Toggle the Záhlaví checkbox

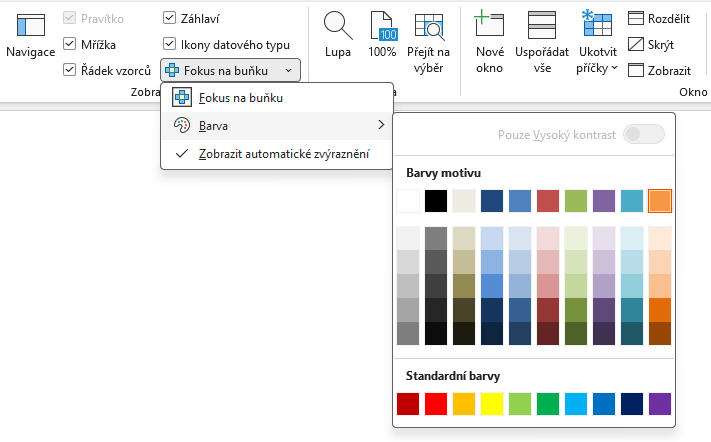(x=169, y=18)
